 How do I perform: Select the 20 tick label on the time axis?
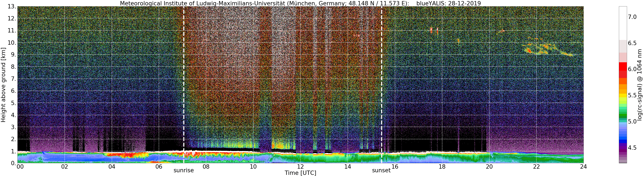tap(489, 167)
